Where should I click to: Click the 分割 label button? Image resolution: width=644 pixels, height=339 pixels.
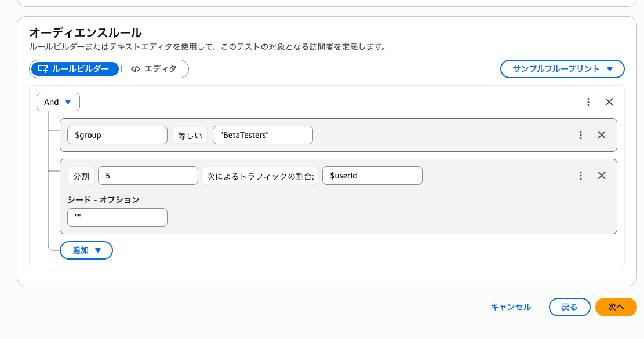pyautogui.click(x=81, y=176)
